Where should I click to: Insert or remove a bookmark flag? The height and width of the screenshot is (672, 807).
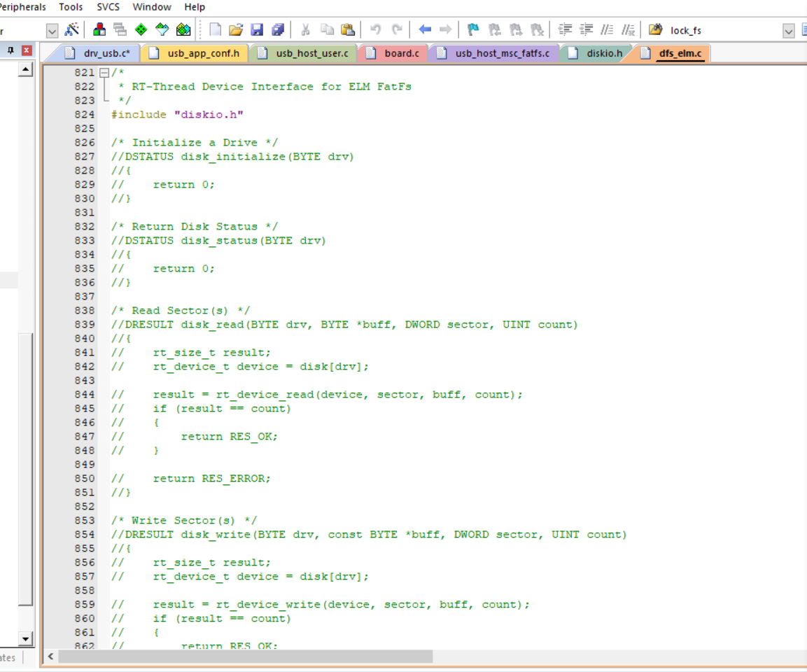473,30
